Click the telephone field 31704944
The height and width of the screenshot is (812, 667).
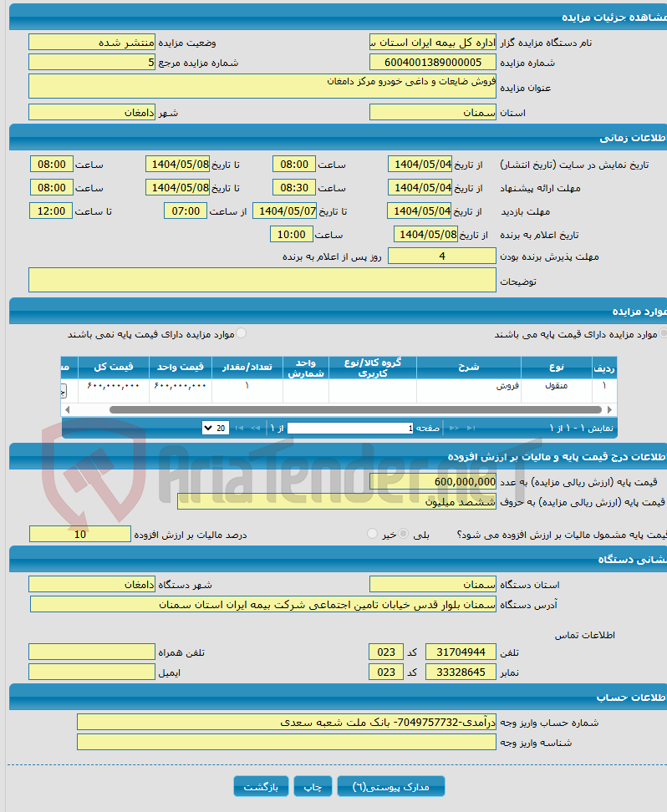pyautogui.click(x=461, y=652)
